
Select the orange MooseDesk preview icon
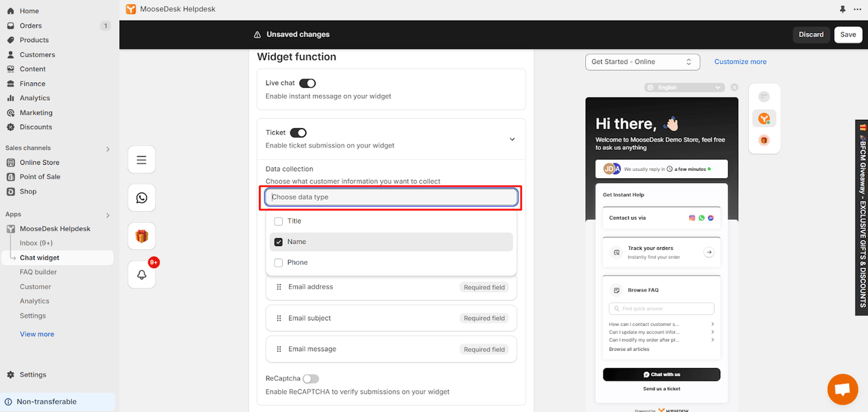[x=764, y=119]
